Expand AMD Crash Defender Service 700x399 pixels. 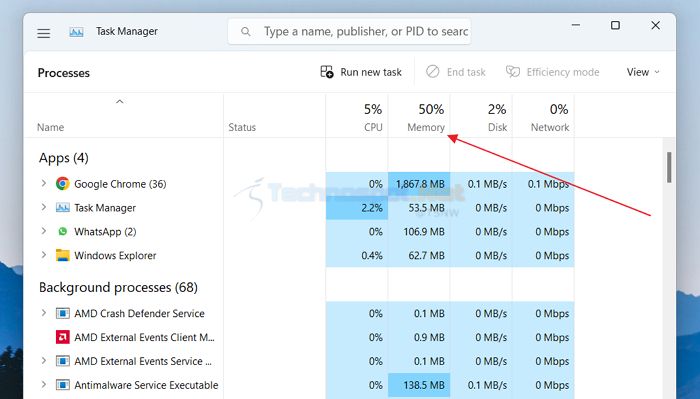point(44,313)
